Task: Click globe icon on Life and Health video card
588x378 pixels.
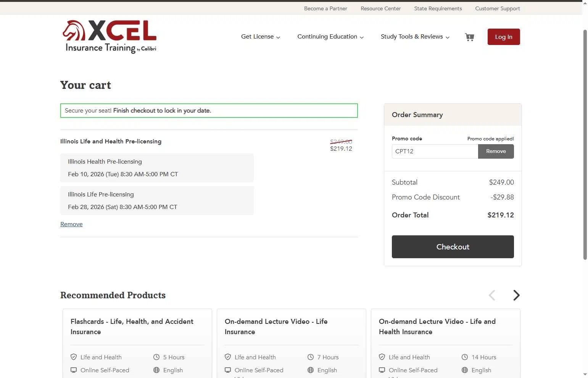Action: (465, 370)
